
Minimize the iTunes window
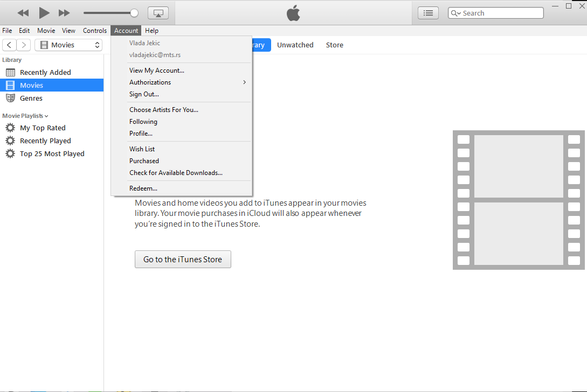click(x=555, y=6)
